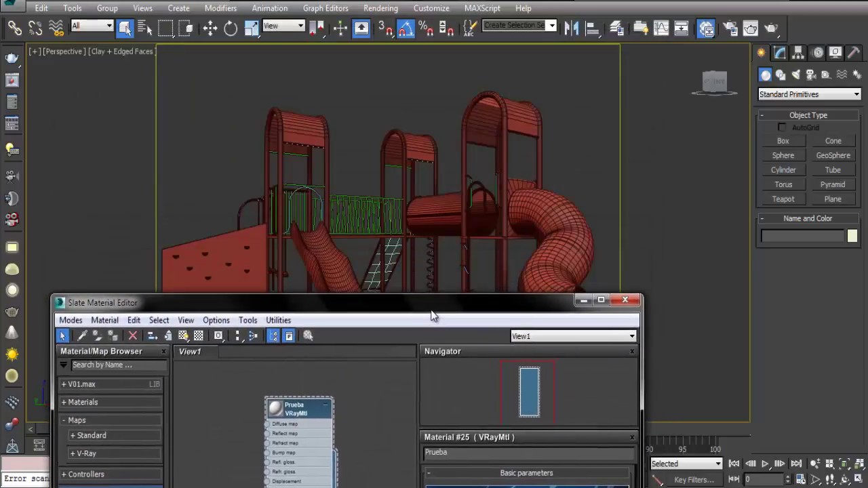
Task: Assign material to selection in Slate toolbar
Action: point(113,335)
